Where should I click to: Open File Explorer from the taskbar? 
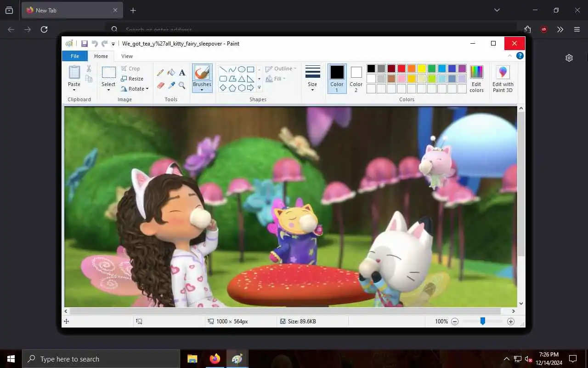[x=192, y=359]
